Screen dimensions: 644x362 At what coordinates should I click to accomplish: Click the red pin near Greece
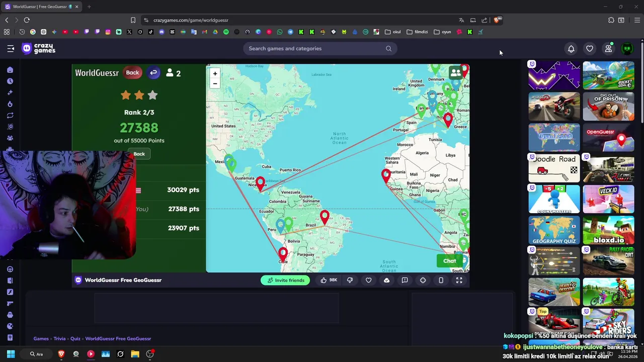click(x=448, y=120)
